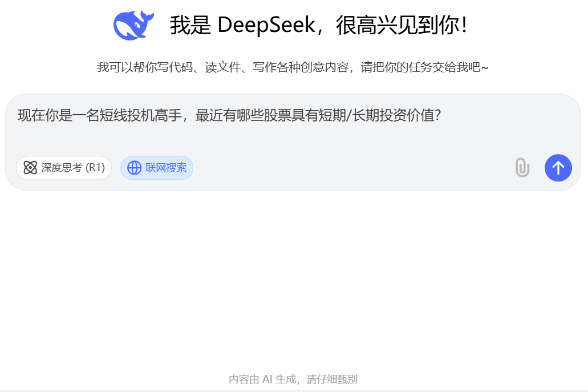Click 很高兴见到你! greeting text

[x=402, y=26]
